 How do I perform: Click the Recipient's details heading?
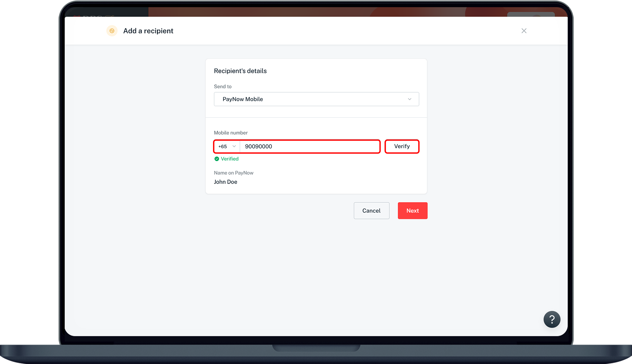tap(240, 71)
